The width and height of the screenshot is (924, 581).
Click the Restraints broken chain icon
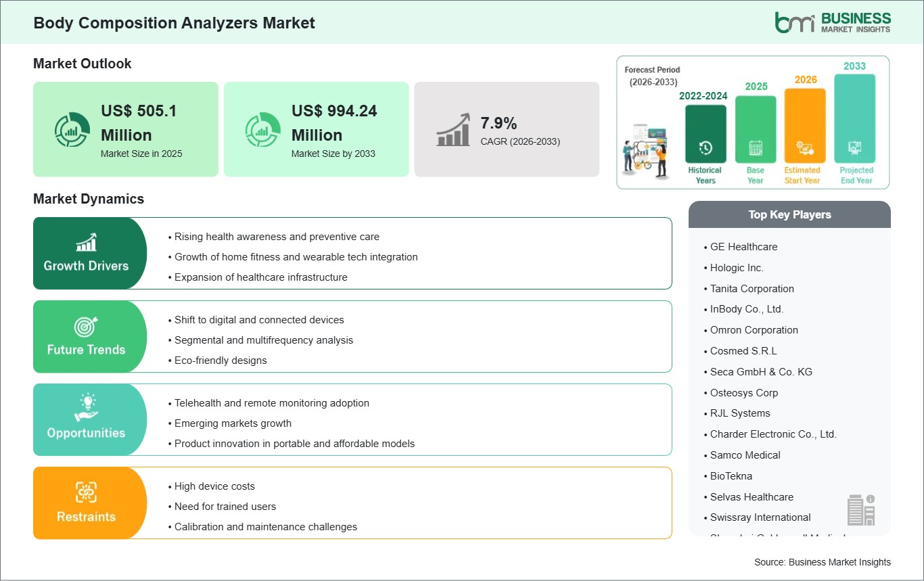click(86, 492)
